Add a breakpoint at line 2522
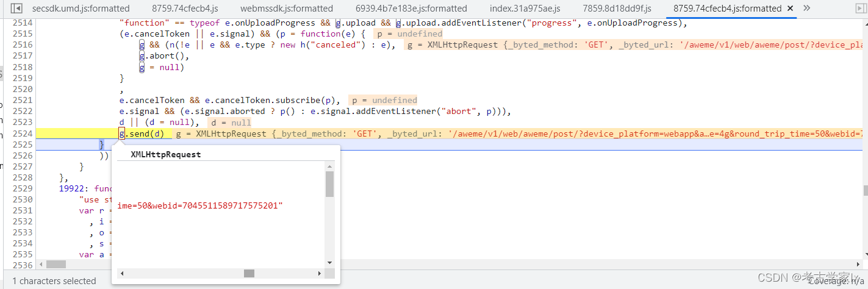This screenshot has height=289, width=868. [x=23, y=112]
